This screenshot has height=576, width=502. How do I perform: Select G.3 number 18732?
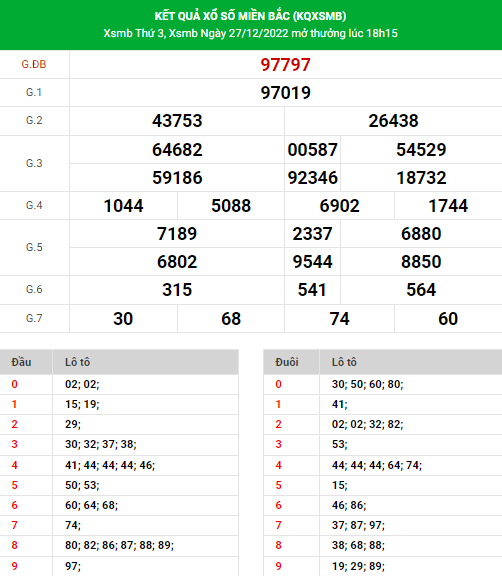[421, 178]
